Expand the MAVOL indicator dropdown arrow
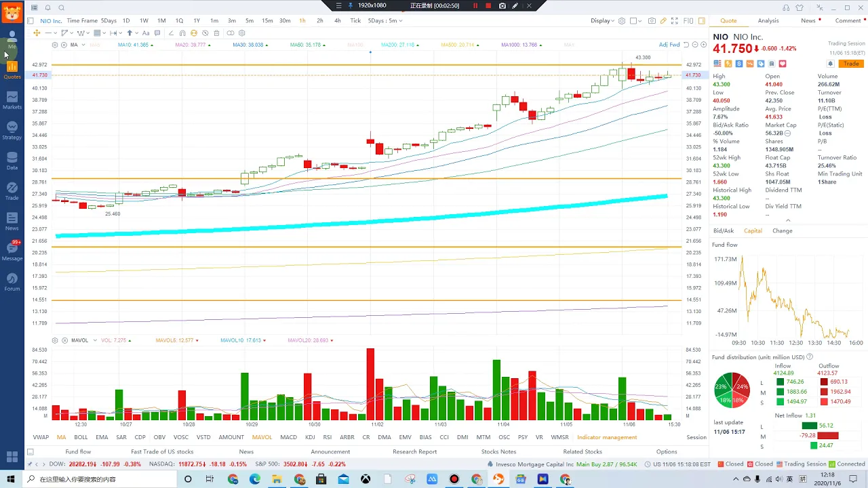Screen dimensions: 868x488 click(x=95, y=340)
